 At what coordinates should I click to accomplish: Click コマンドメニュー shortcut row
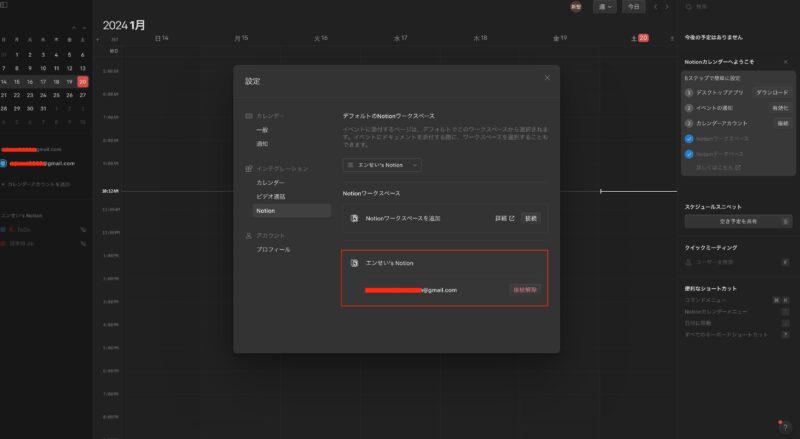click(x=738, y=300)
